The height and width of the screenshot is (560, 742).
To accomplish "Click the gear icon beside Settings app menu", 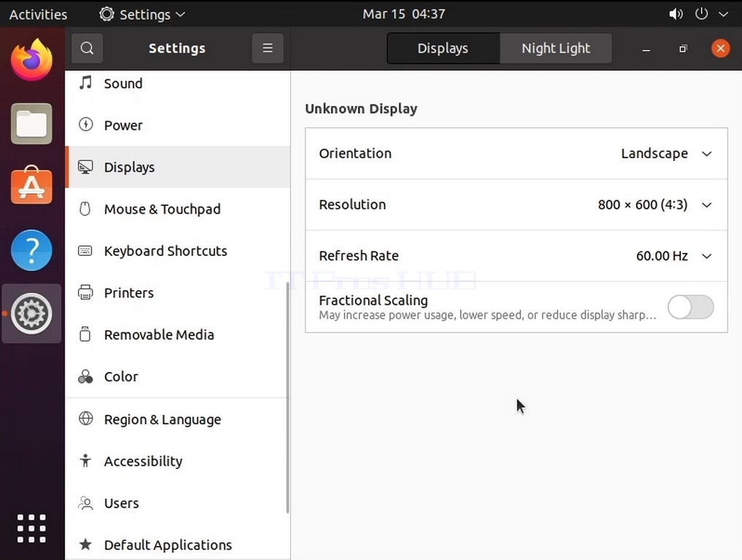I will (107, 14).
